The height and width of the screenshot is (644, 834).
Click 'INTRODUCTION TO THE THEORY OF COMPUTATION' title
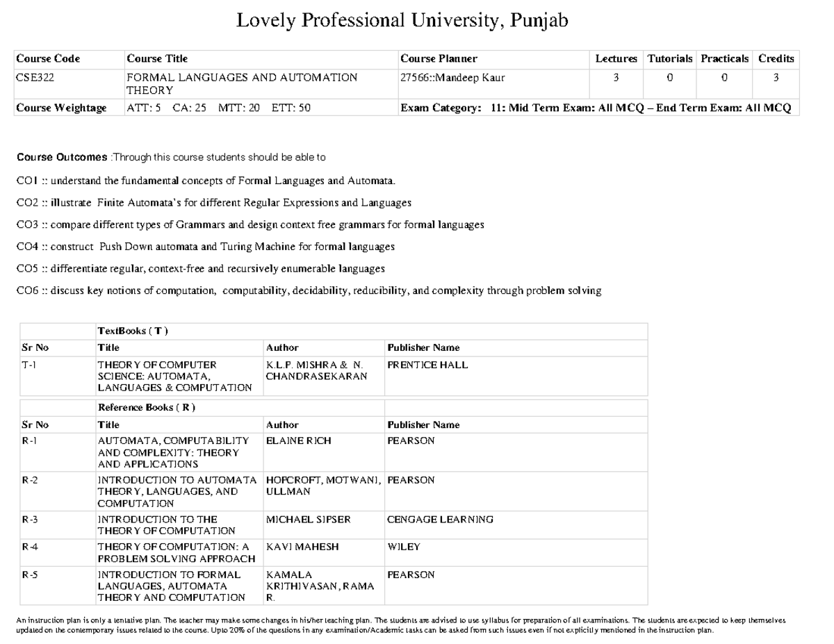click(167, 525)
